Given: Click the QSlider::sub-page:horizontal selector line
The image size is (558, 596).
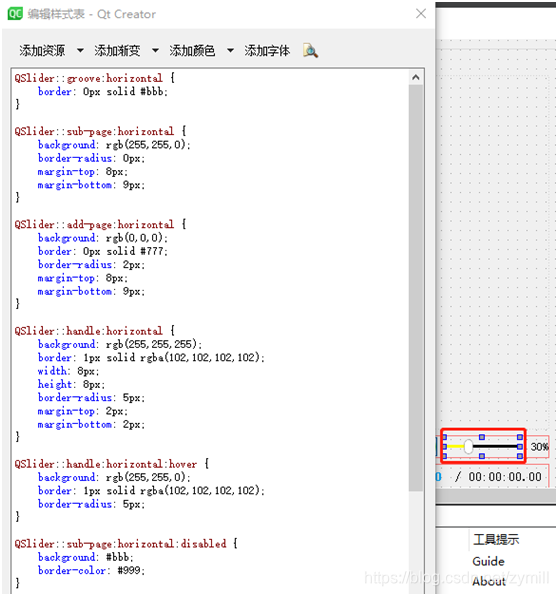Looking at the screenshot, I should pyautogui.click(x=100, y=132).
